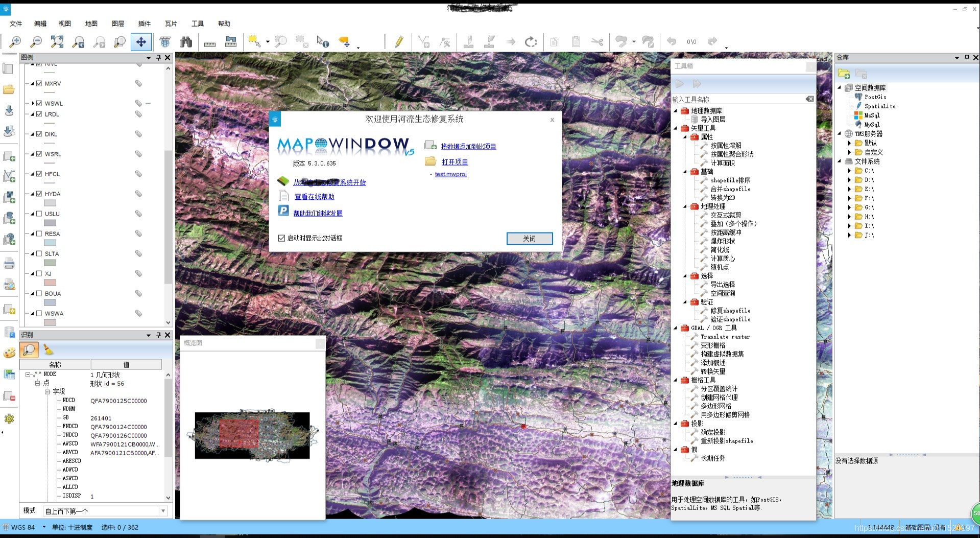Image resolution: width=980 pixels, height=538 pixels.
Task: Click the Print icon in the left sidebar
Action: point(9,263)
